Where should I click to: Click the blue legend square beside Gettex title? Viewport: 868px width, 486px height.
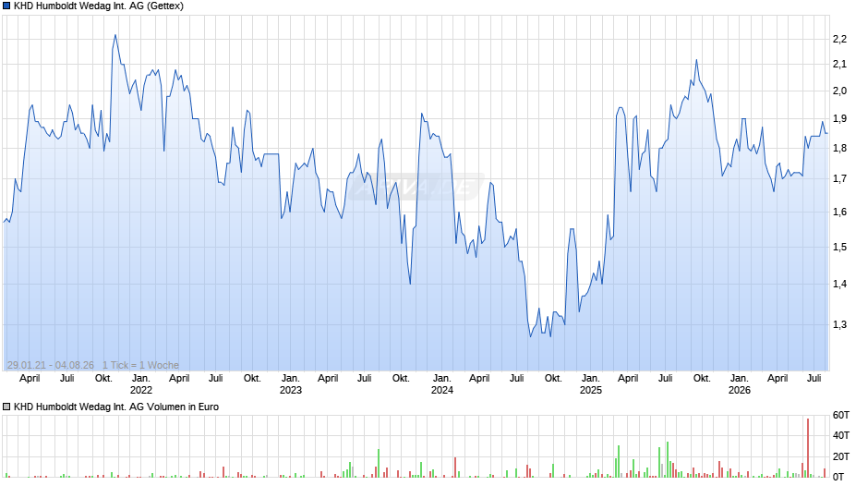point(6,6)
